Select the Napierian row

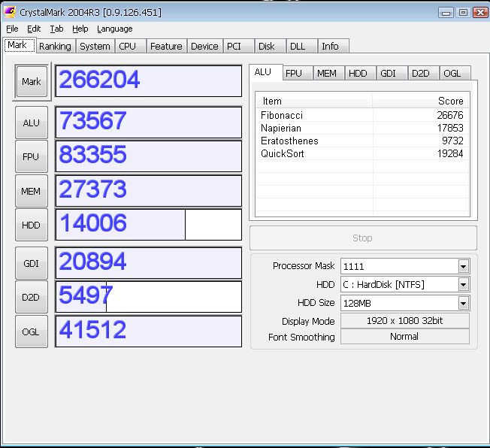tap(362, 128)
